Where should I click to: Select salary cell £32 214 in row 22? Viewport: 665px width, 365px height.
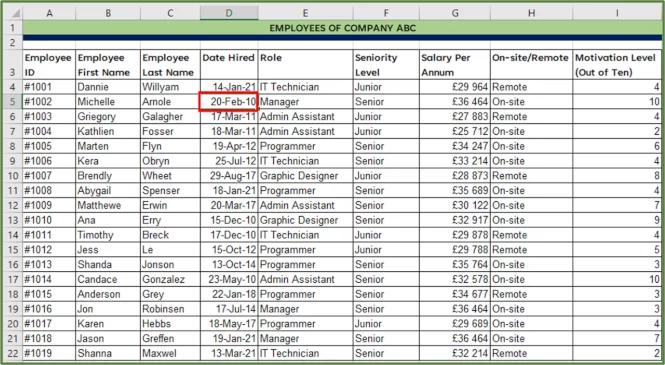click(x=455, y=353)
